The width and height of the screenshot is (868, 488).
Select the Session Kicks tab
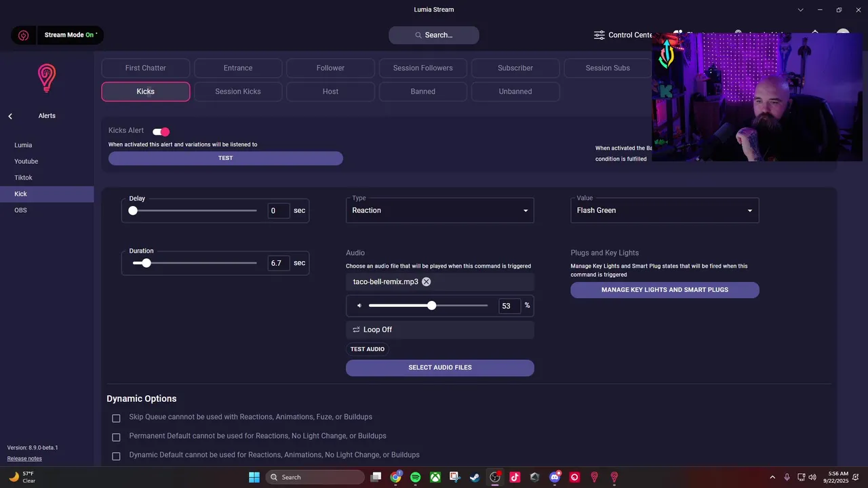click(x=238, y=91)
